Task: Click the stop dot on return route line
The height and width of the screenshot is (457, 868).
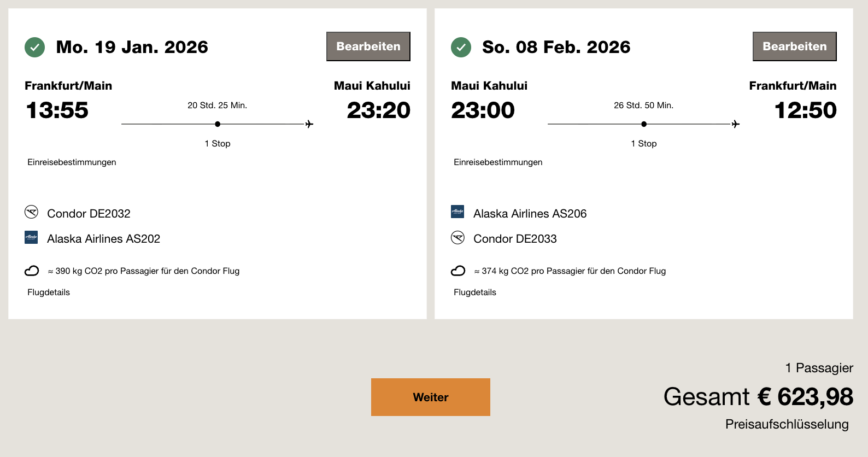Action: 644,124
